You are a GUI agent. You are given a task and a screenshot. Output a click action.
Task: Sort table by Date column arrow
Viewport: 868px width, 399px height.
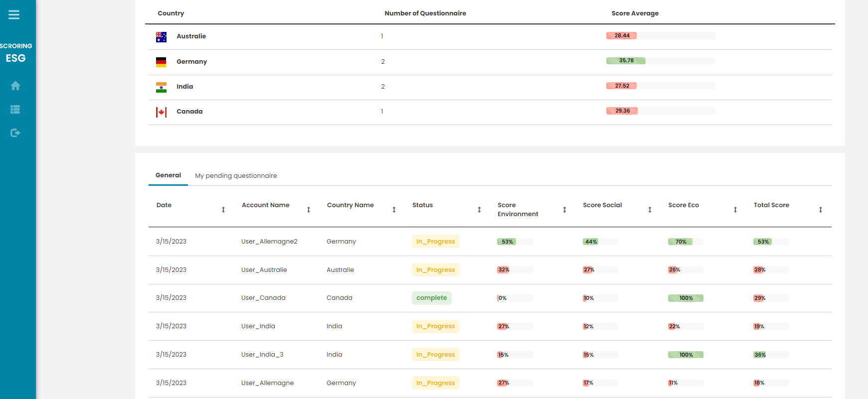click(x=223, y=210)
